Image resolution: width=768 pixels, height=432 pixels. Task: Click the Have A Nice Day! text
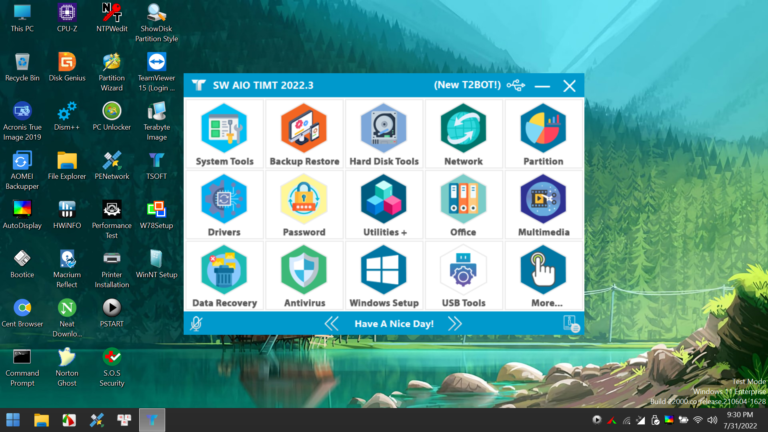tap(394, 324)
